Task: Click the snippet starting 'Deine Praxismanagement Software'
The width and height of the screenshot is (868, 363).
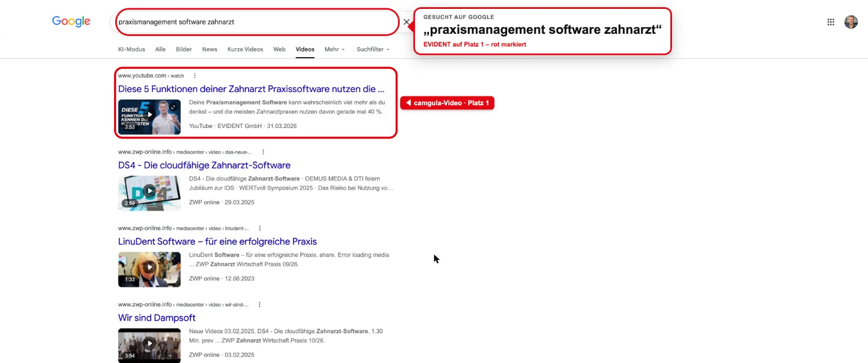Action: (287, 107)
